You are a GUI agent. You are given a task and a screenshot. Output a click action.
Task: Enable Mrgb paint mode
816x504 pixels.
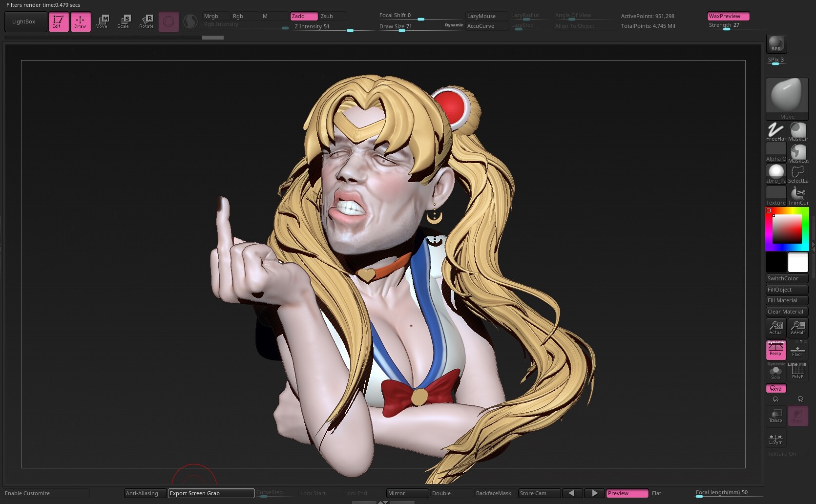[216, 16]
